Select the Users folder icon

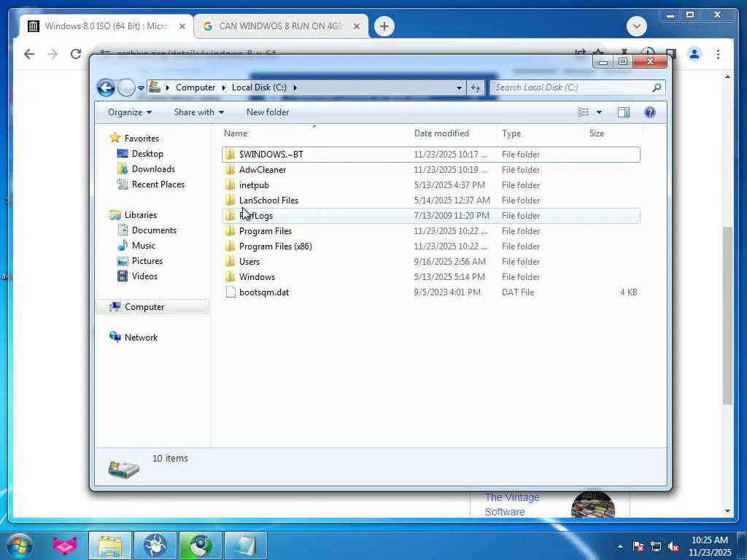pyautogui.click(x=231, y=262)
